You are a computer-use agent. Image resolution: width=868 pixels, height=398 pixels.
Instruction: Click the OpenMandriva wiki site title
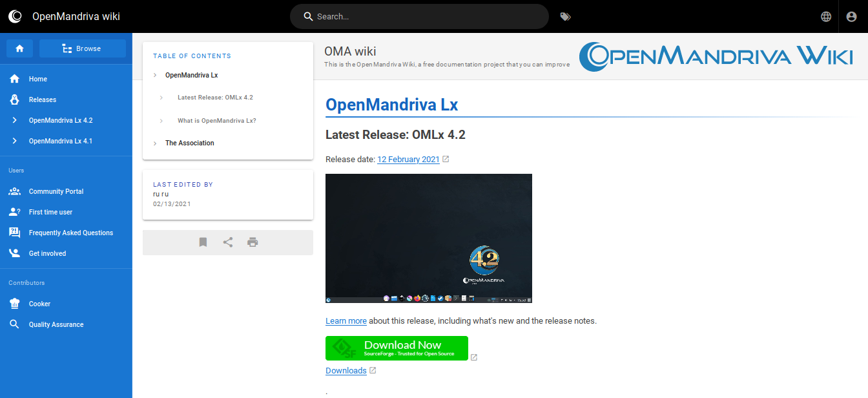coord(76,17)
